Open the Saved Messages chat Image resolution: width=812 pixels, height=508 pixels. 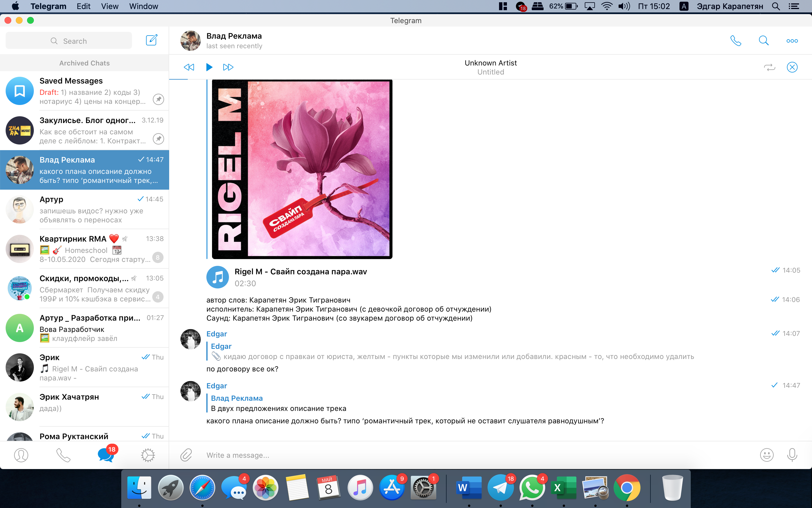85,91
